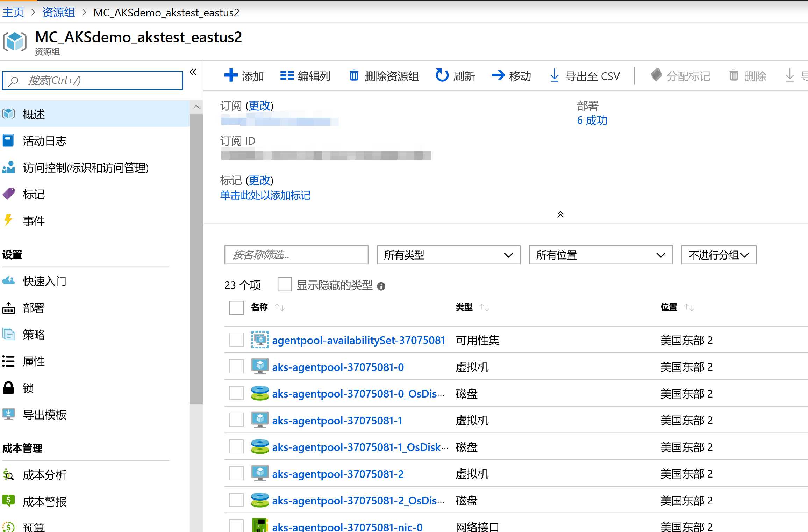Image resolution: width=808 pixels, height=532 pixels.
Task: Click the disk icon for aks-agentpool-37075081-0_OsDisk
Action: pyautogui.click(x=260, y=393)
